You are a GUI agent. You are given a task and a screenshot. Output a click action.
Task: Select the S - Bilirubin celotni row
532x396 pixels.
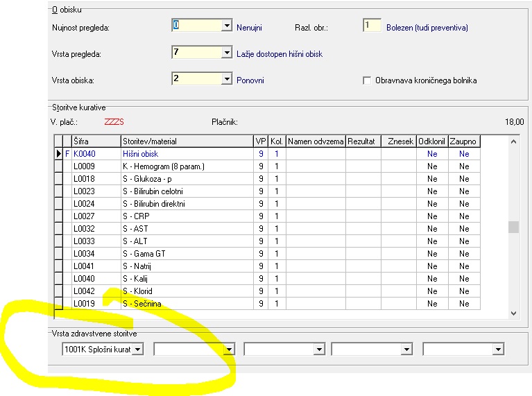tap(267, 191)
